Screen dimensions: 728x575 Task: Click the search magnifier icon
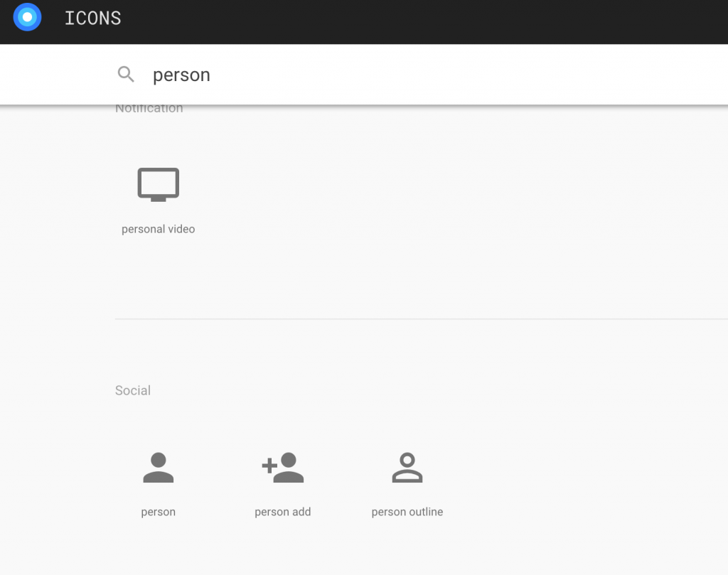click(x=126, y=74)
